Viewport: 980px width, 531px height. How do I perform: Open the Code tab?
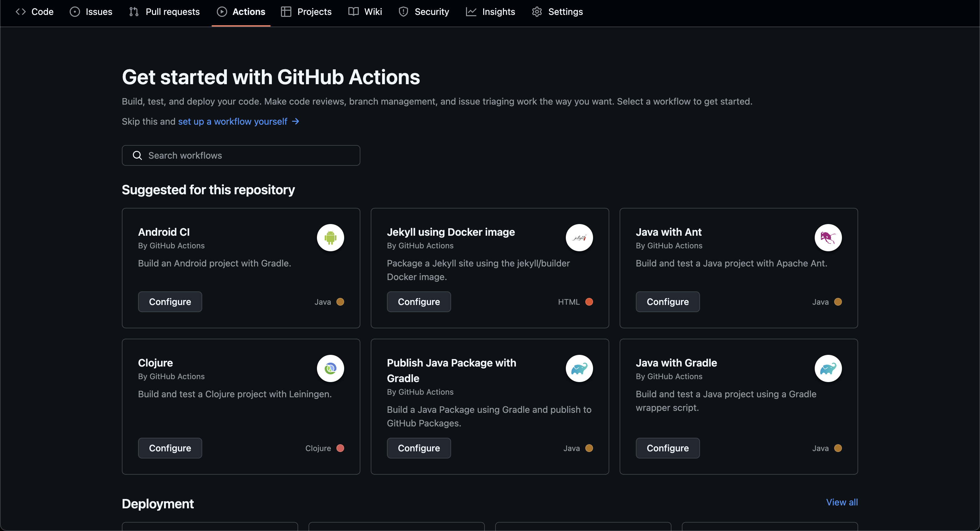[35, 12]
